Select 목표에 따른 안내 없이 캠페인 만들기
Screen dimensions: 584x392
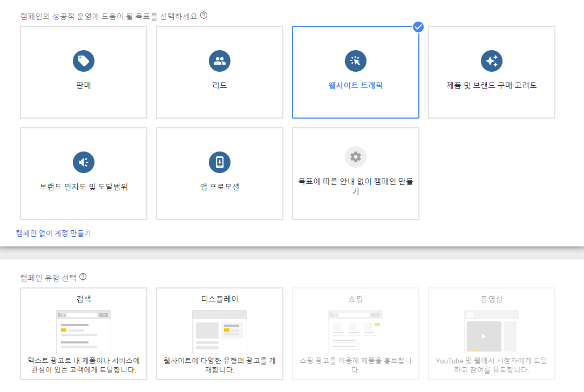click(356, 174)
